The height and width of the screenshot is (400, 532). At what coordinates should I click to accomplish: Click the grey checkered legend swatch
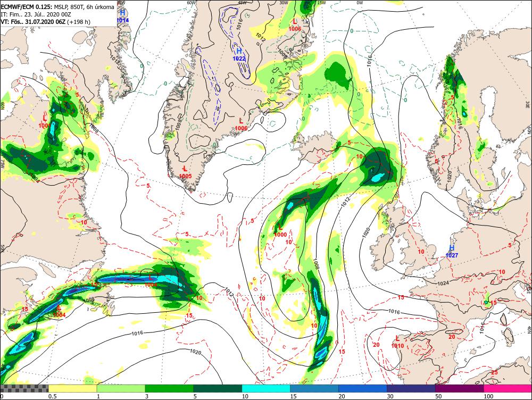(24, 388)
